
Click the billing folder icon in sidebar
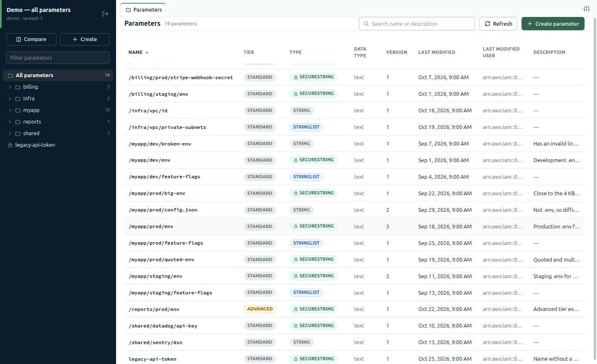(x=18, y=87)
